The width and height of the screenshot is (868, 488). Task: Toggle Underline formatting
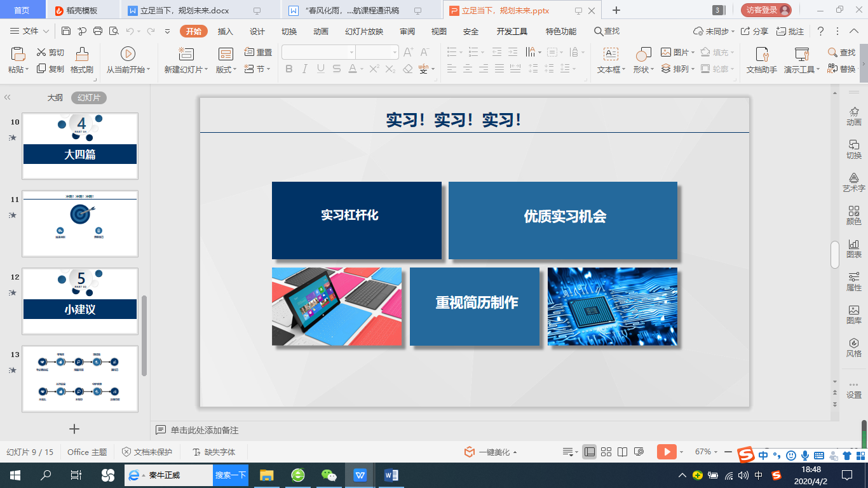321,69
